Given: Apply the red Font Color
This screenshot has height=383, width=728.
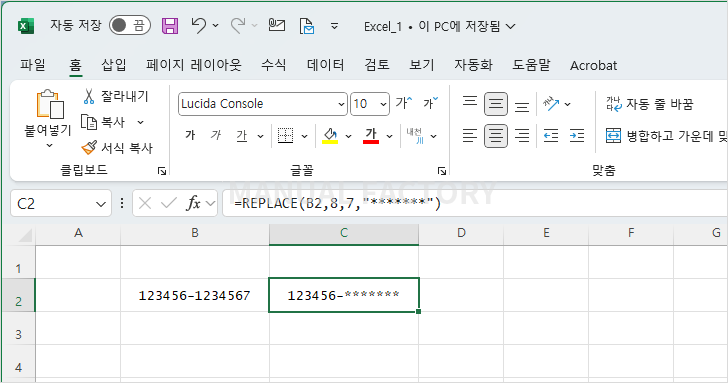Looking at the screenshot, I should 370,136.
